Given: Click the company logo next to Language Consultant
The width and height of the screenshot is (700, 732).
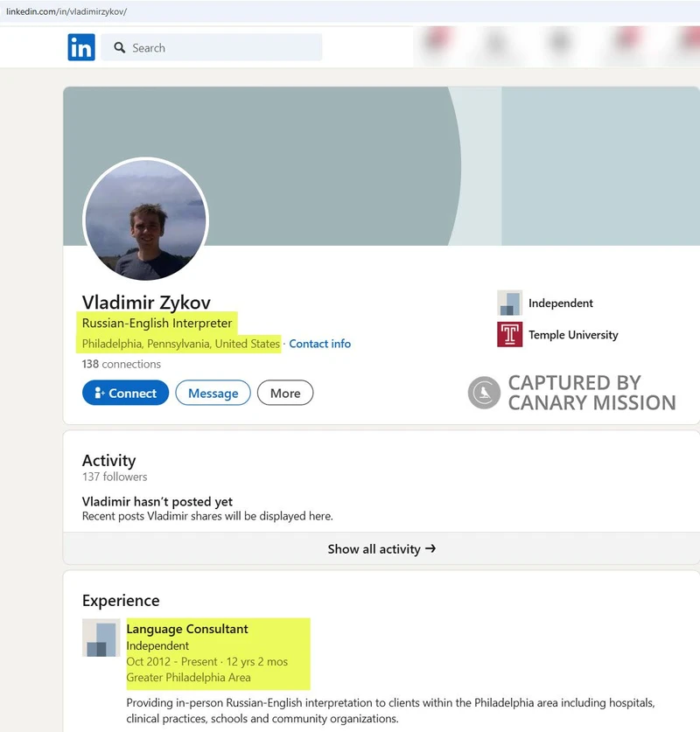Looking at the screenshot, I should (100, 638).
